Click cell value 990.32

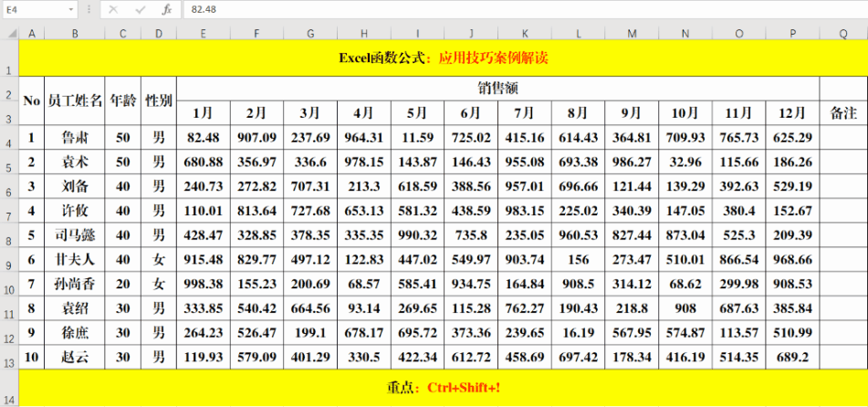pyautogui.click(x=417, y=235)
